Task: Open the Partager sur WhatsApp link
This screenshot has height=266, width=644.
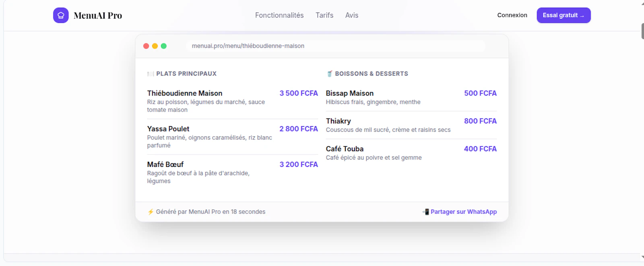Action: pyautogui.click(x=464, y=212)
